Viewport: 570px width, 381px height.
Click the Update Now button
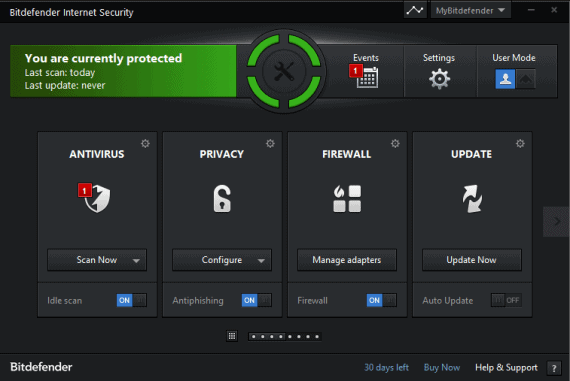click(x=471, y=260)
